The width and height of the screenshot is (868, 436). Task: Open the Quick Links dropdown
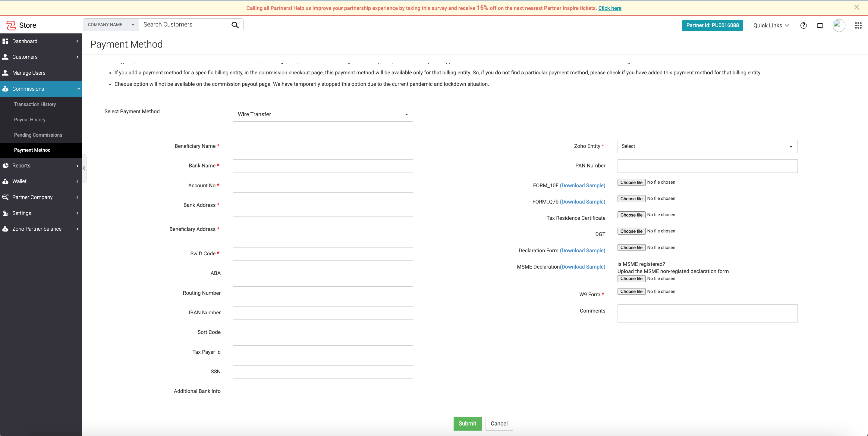pyautogui.click(x=771, y=26)
